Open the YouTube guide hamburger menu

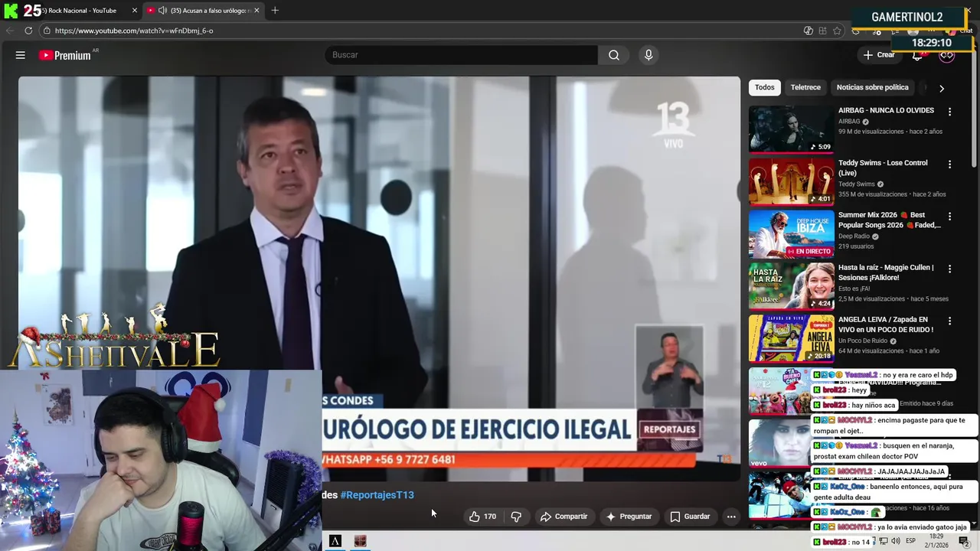21,55
